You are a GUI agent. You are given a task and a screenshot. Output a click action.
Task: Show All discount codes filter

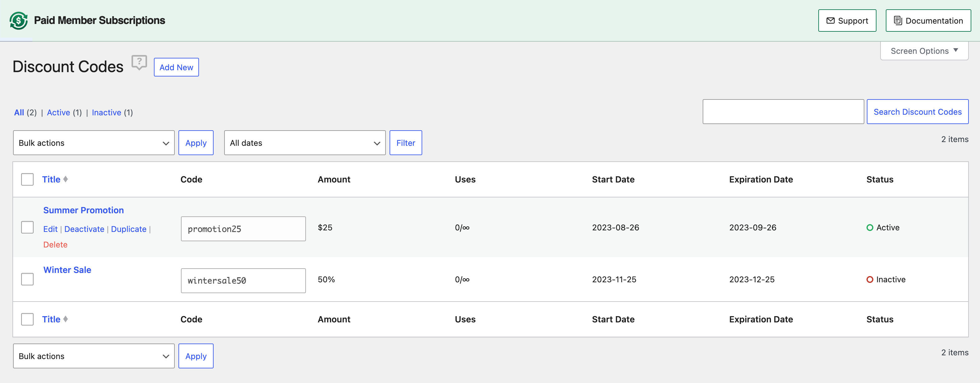(19, 113)
